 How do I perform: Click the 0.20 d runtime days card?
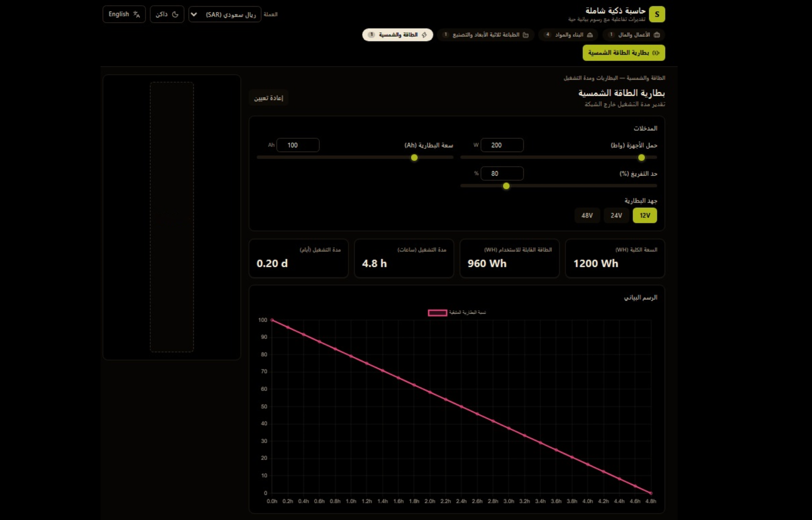point(299,258)
